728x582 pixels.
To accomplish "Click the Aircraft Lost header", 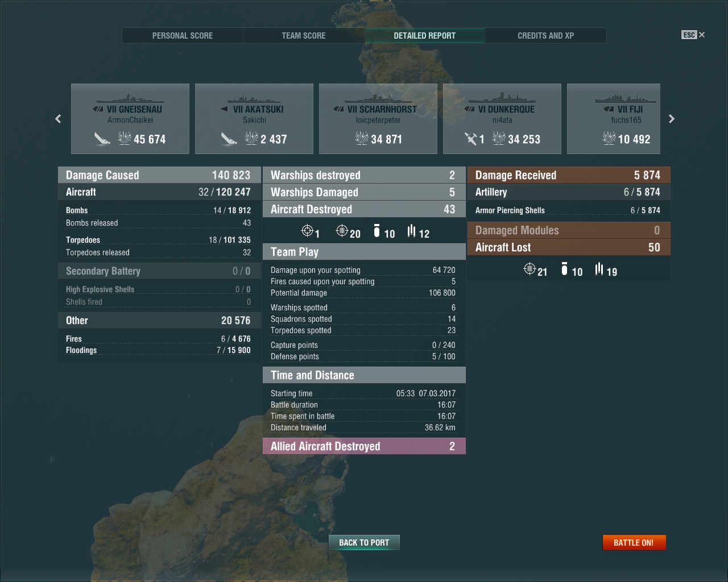I will click(569, 247).
